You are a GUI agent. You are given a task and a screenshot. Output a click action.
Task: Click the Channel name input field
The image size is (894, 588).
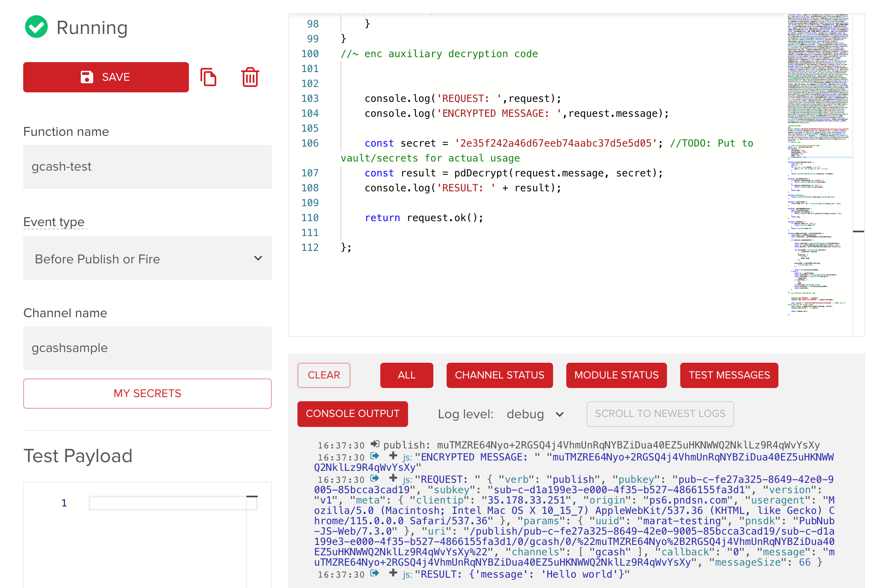click(x=147, y=348)
